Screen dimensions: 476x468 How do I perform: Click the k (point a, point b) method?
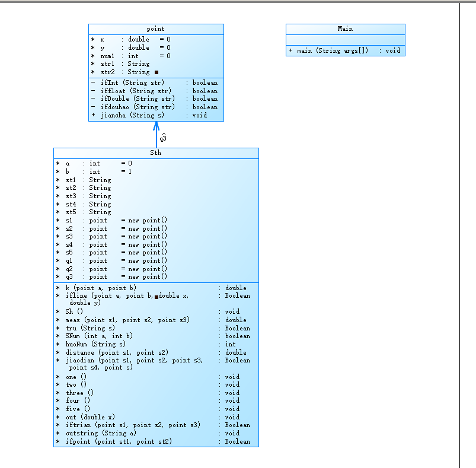[152, 288]
